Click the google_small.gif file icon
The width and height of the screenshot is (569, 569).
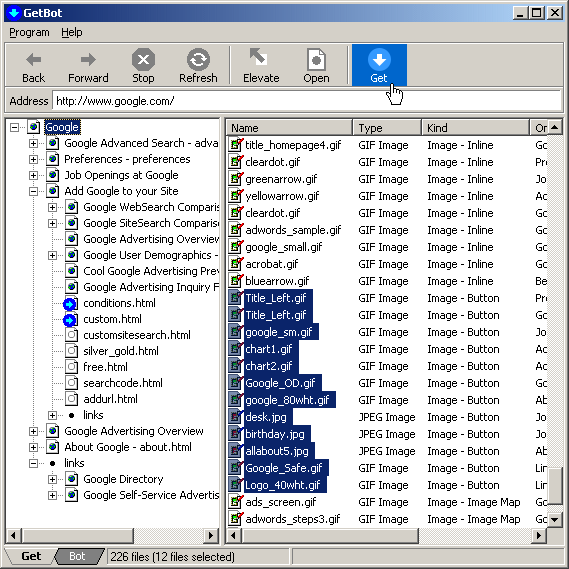click(236, 247)
